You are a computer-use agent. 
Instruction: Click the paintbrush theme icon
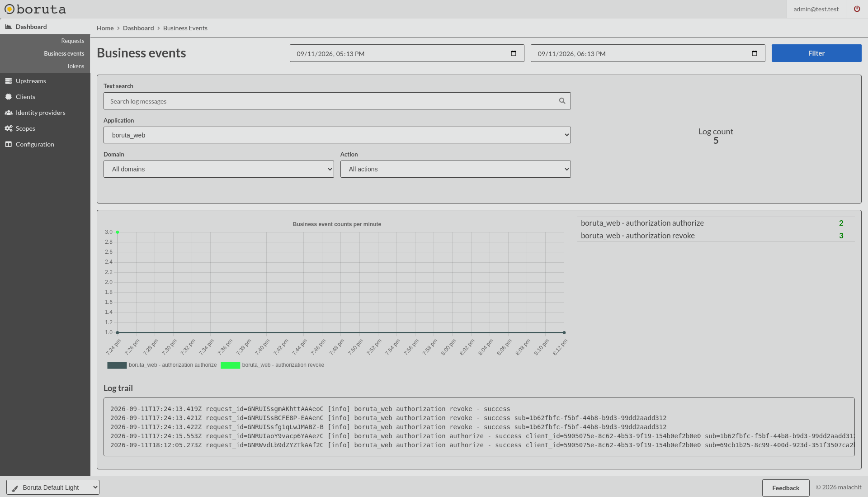click(15, 488)
